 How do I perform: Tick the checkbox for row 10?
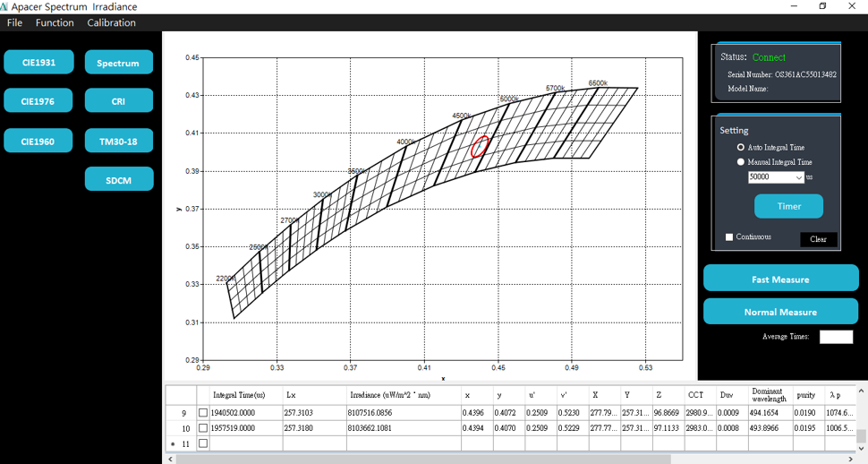click(203, 428)
